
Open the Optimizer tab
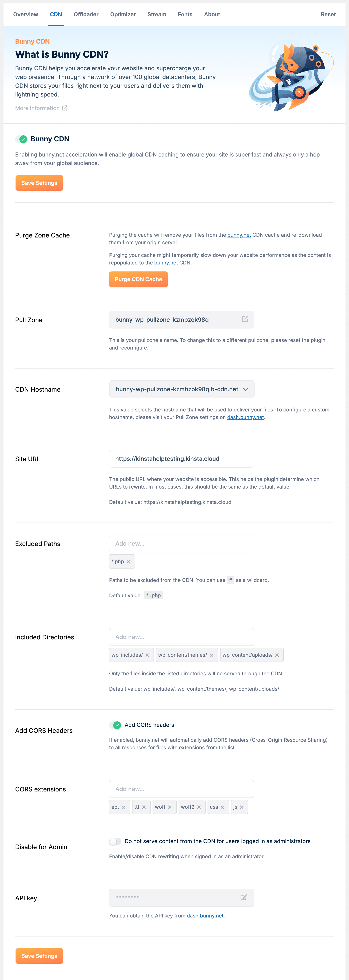click(123, 14)
